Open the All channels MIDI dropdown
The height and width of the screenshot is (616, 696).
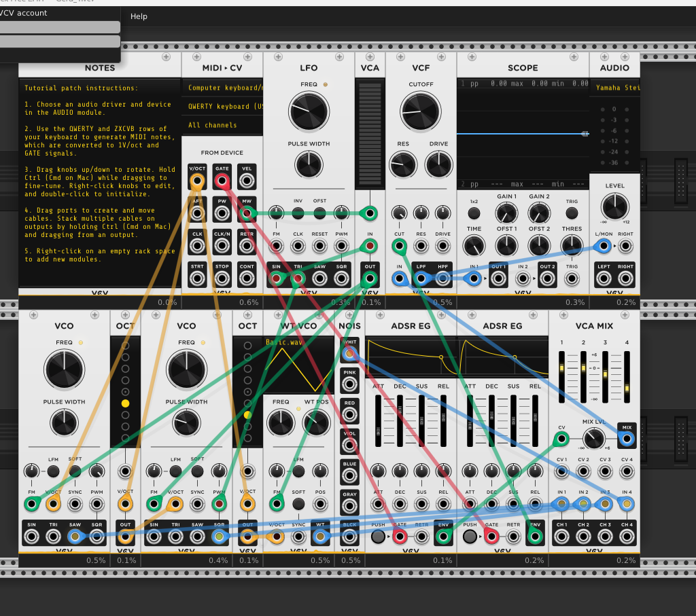point(222,125)
